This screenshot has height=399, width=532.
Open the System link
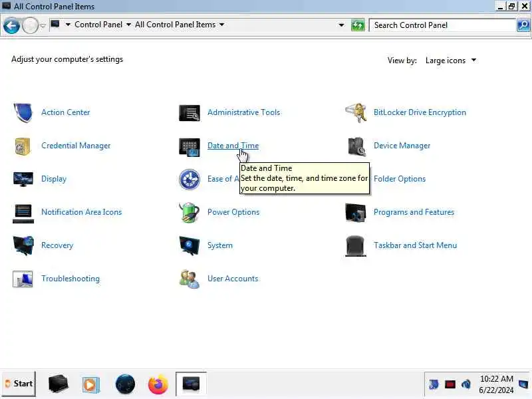pyautogui.click(x=220, y=245)
